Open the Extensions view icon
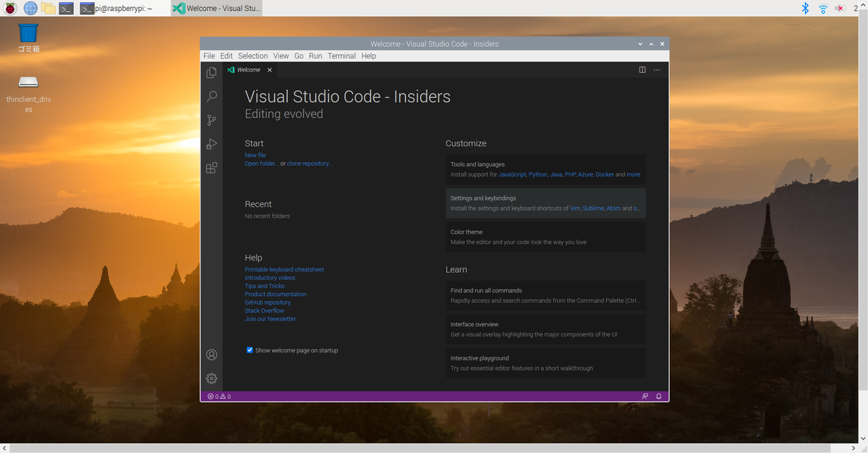The width and height of the screenshot is (868, 453). coord(211,168)
